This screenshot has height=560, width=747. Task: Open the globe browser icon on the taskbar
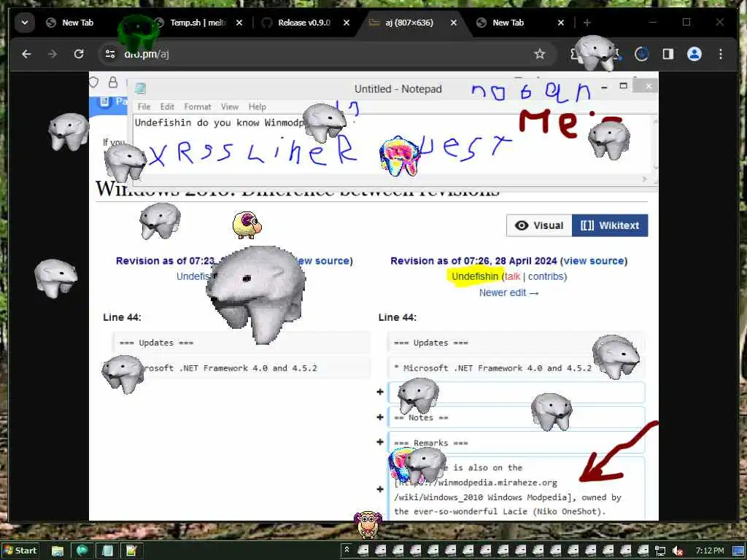pos(82,551)
